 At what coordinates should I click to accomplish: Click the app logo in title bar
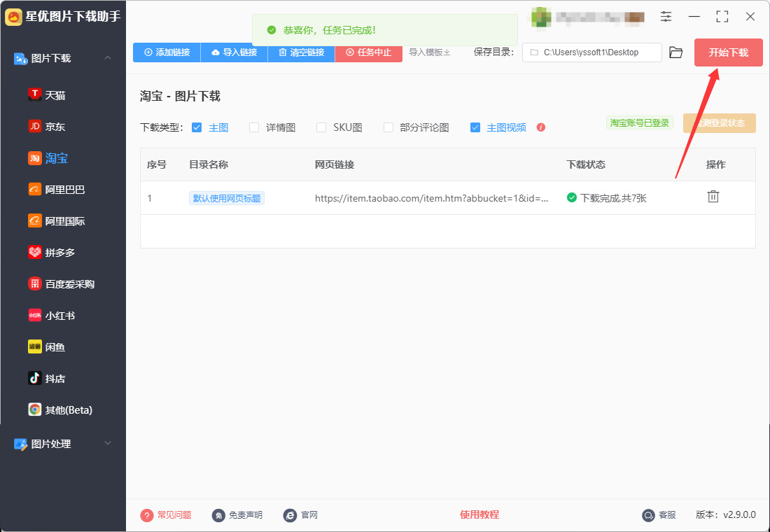click(13, 17)
